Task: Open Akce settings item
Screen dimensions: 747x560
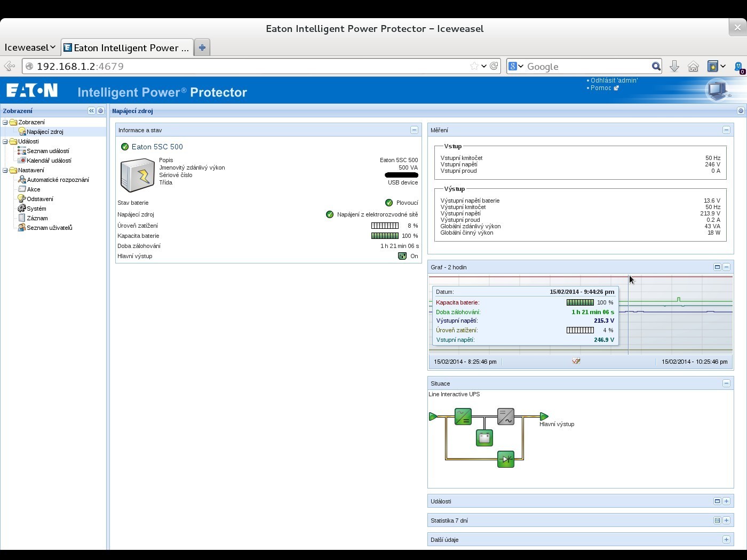Action: 34,189
